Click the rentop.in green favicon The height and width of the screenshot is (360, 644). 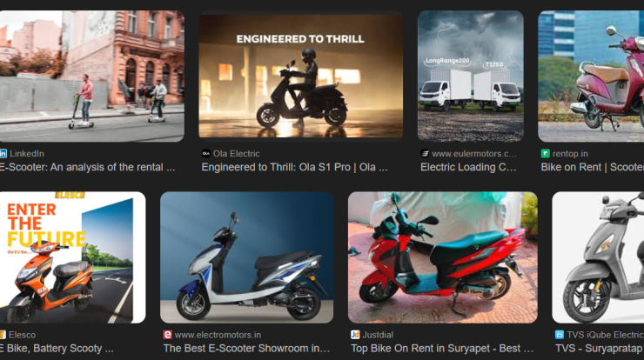click(545, 154)
